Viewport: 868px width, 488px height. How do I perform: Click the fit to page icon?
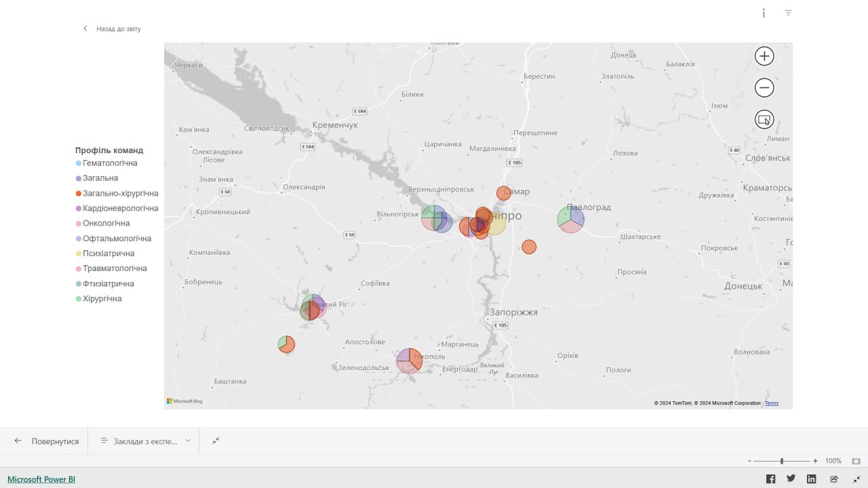[x=856, y=461]
